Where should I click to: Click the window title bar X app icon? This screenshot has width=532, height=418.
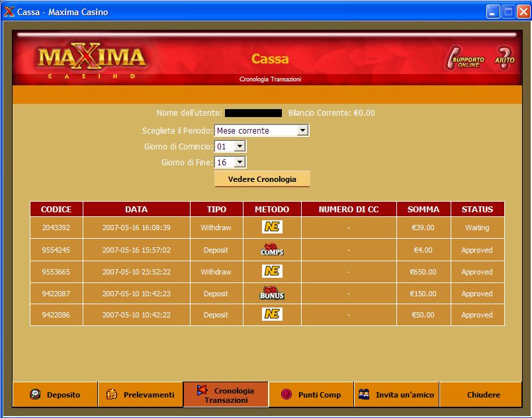coord(9,12)
